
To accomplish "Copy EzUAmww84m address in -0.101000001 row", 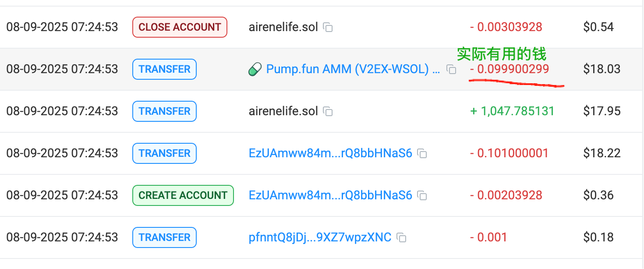I will click(422, 153).
